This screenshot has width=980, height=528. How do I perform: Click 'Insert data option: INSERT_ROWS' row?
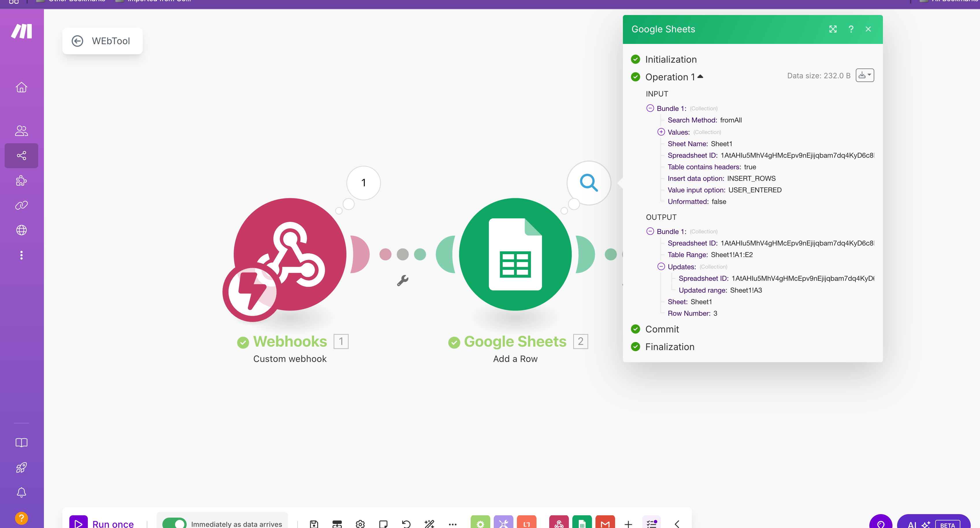(x=721, y=179)
